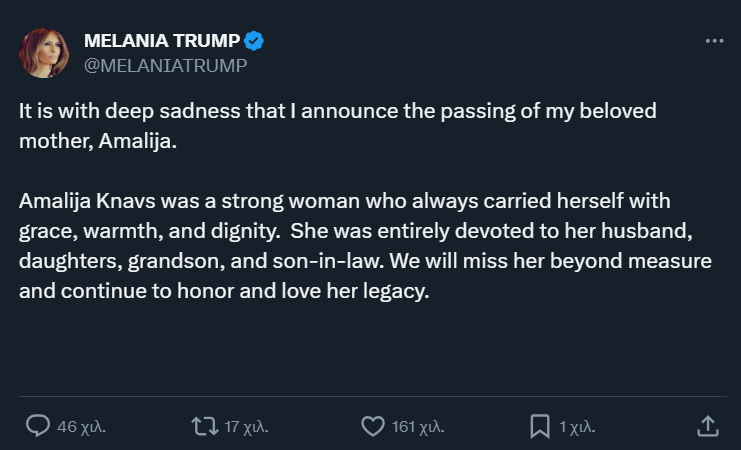Click the blue verified badge
The image size is (741, 450).
(255, 41)
